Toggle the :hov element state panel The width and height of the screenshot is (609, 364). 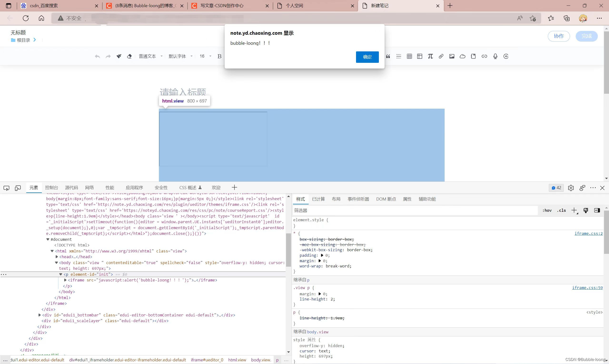pyautogui.click(x=547, y=211)
